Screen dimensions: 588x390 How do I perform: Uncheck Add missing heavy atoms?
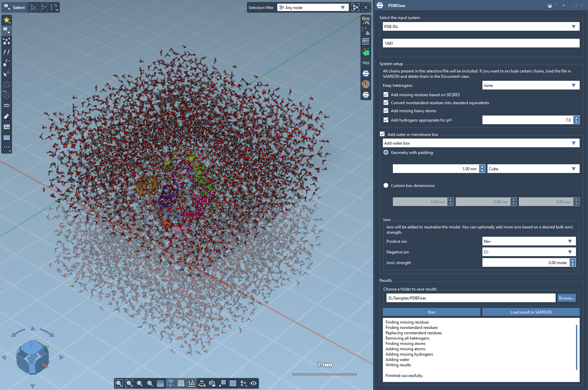tap(386, 111)
